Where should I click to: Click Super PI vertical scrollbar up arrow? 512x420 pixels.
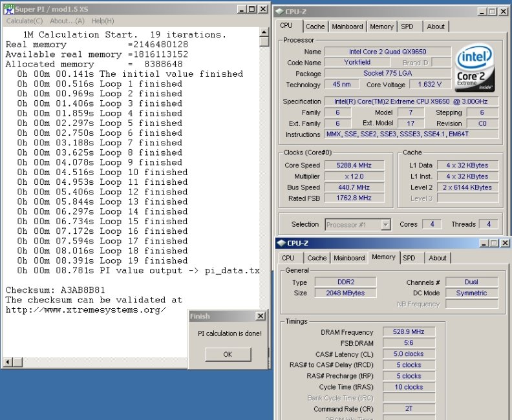264,32
